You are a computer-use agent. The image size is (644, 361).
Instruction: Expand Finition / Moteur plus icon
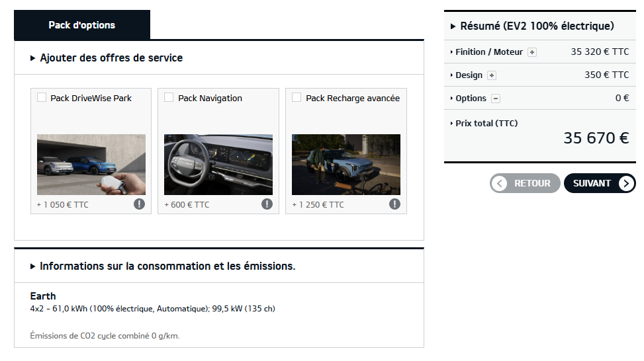[532, 52]
